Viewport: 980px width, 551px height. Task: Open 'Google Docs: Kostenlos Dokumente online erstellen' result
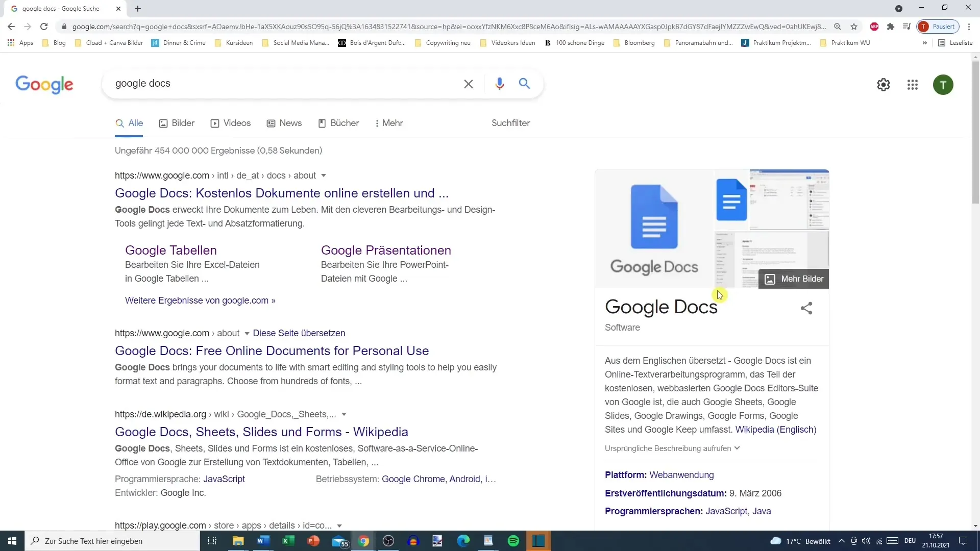(x=282, y=193)
